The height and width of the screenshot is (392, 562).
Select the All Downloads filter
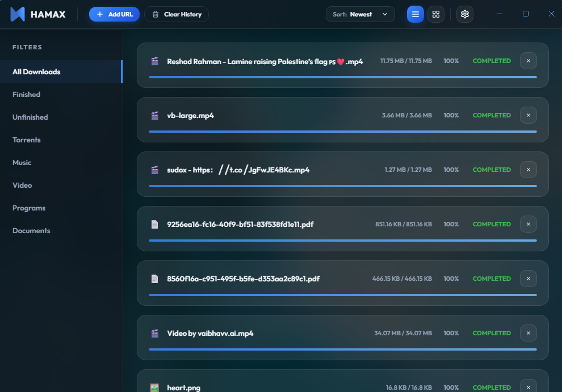click(61, 71)
